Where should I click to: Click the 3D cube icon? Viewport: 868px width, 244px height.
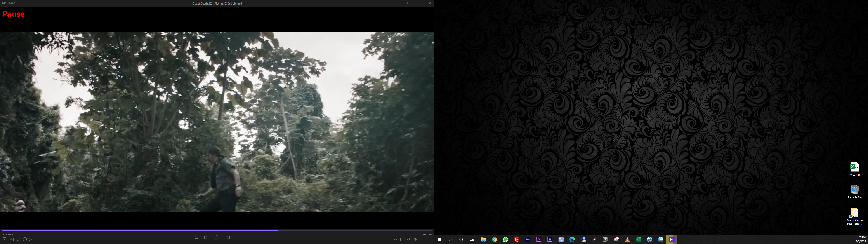[x=25, y=239]
